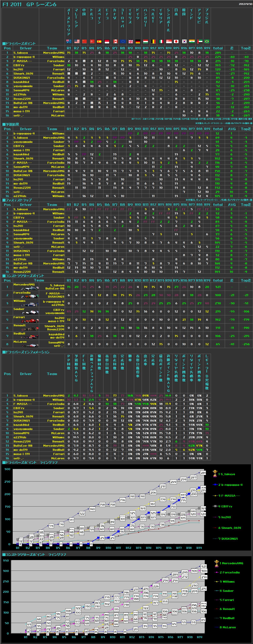Screen dimensions: 253x644
Task: Click '7 RedBull' in constructors graph legend
Action: coord(227,618)
